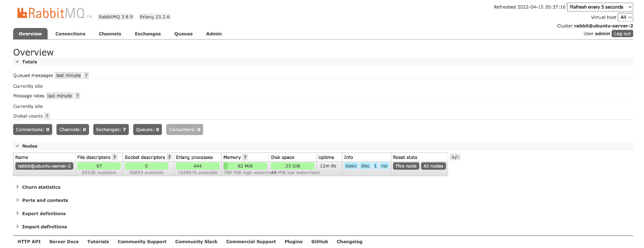
Task: Click Memory column help question mark
Action: click(245, 157)
